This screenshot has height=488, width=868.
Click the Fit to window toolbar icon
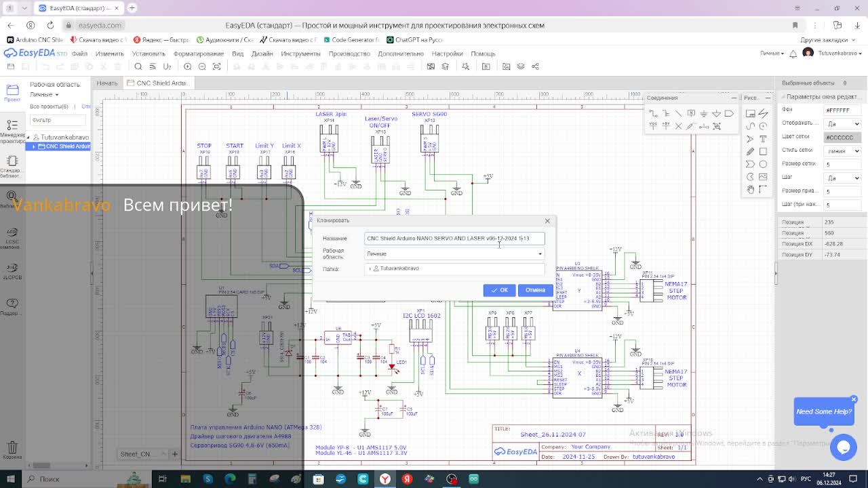click(217, 66)
